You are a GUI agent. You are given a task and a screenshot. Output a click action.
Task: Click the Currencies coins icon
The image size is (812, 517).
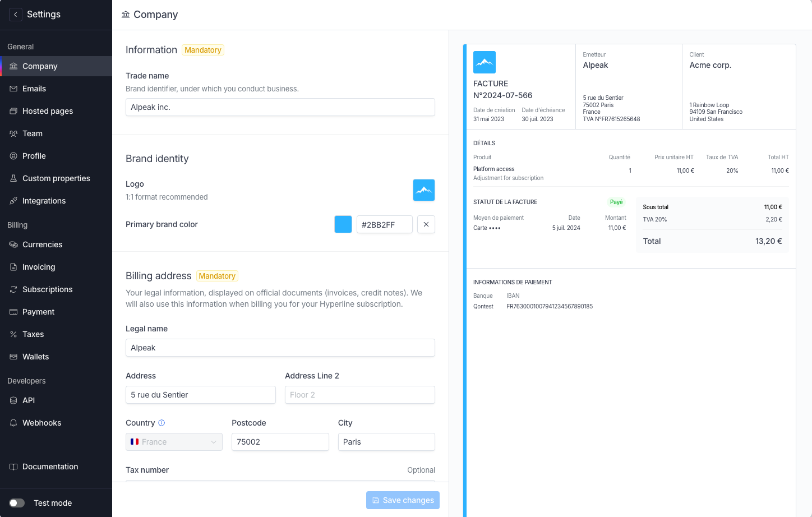point(13,244)
